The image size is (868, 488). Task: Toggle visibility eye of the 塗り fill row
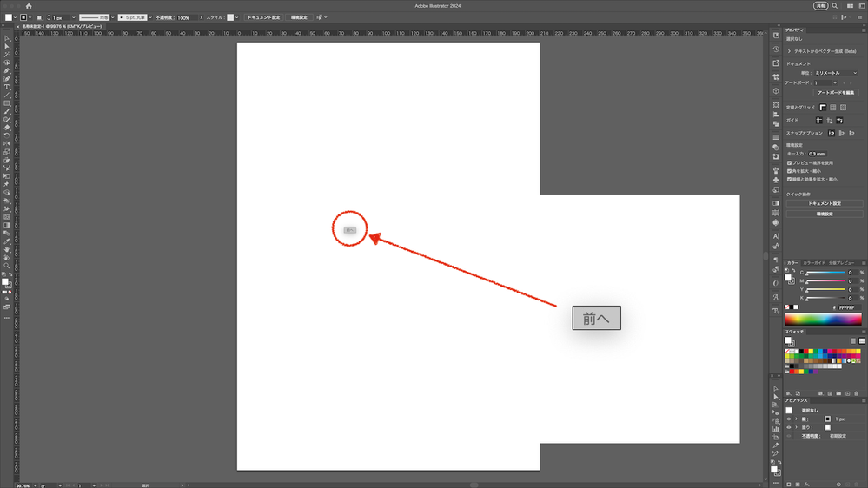coord(789,427)
